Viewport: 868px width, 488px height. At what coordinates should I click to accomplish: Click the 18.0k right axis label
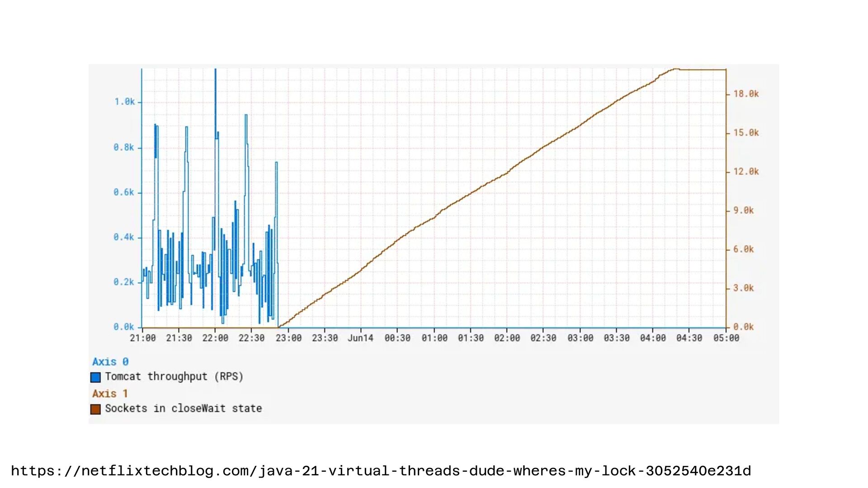(746, 94)
